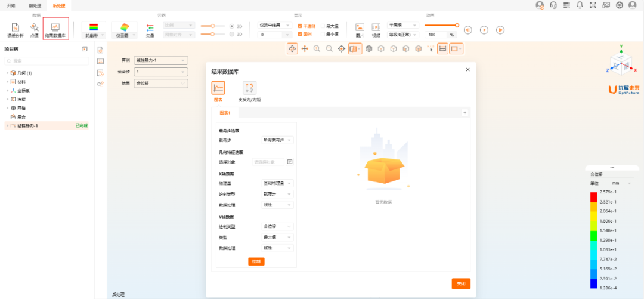Open the 物理量 dropdown 基础物理量
The width and height of the screenshot is (644, 299).
pos(278,183)
